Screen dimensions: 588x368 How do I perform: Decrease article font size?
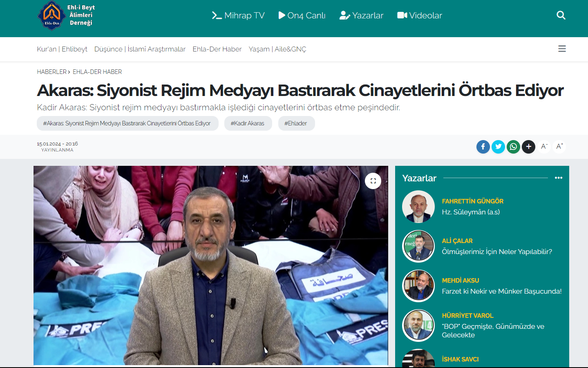pos(544,146)
